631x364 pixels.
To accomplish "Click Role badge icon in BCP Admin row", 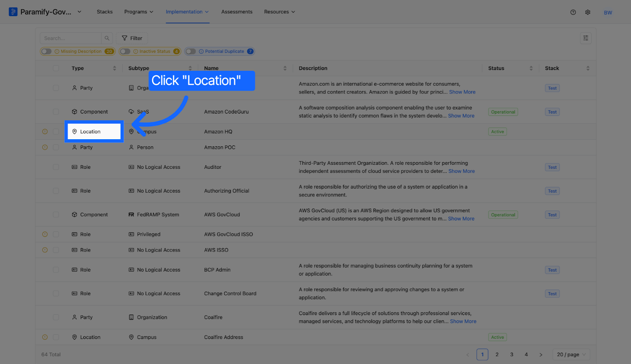I will [x=75, y=270].
